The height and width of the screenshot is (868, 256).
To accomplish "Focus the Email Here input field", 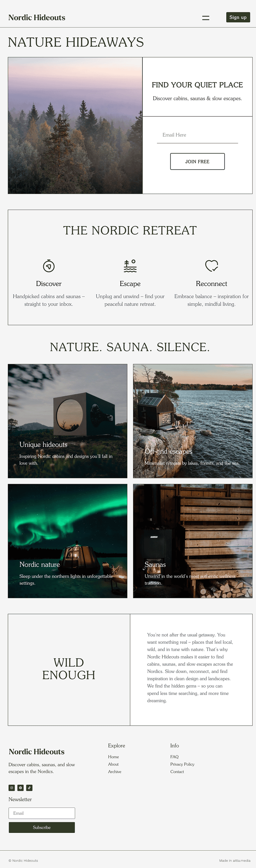I will point(197,135).
